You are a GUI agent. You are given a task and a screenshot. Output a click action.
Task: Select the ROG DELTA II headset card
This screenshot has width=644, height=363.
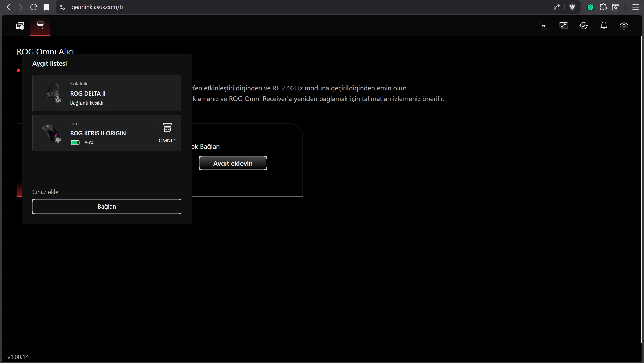(107, 93)
